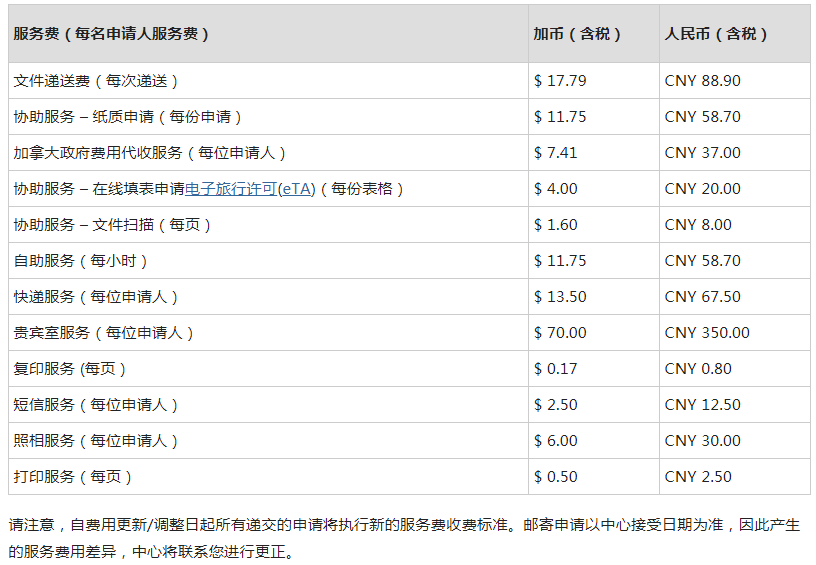
Task: Click the 加币(含税) column header
Action: [x=577, y=34]
